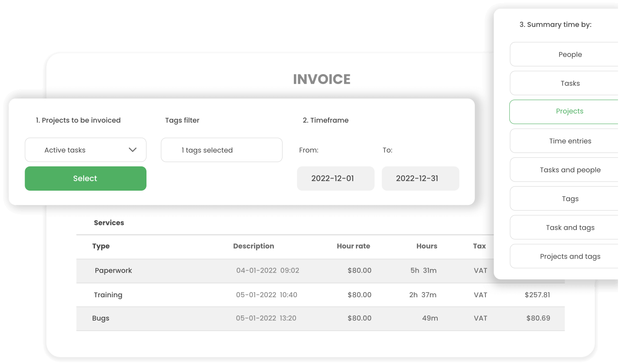Click description 05-01-2022 10:40

[x=267, y=295]
